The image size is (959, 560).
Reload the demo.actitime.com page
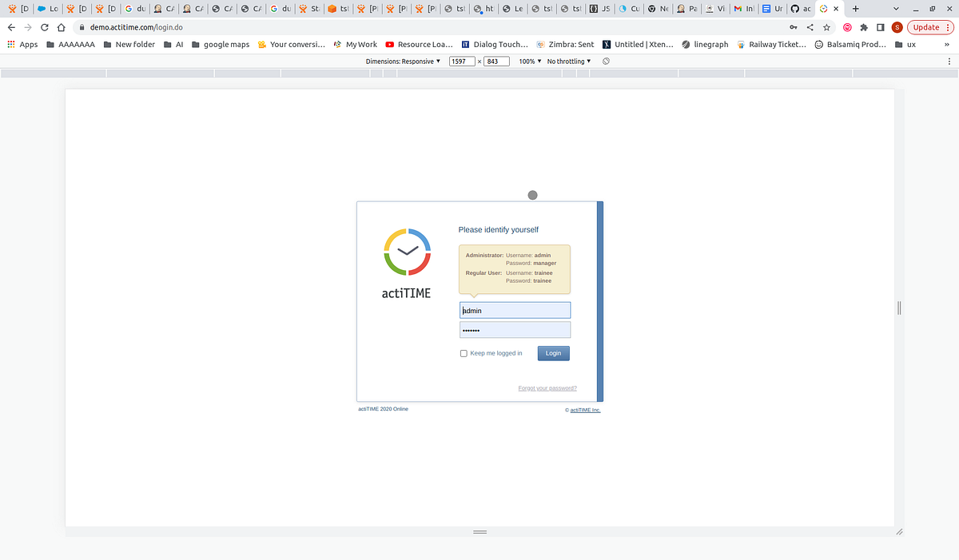44,26
